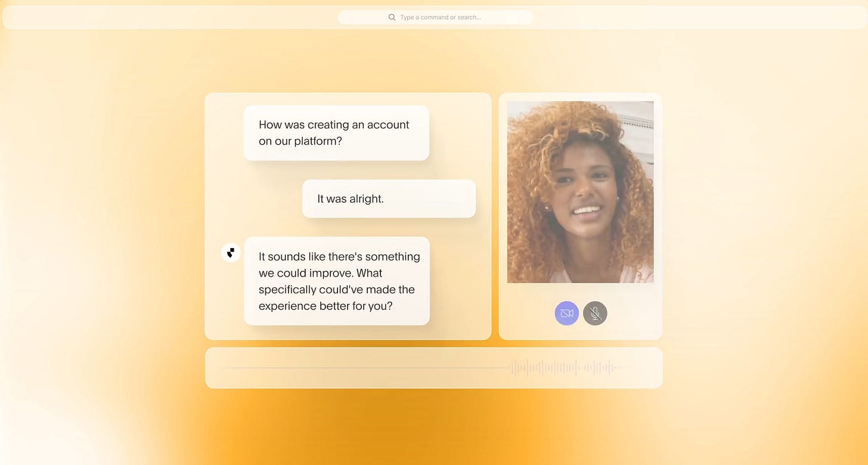
Task: Click the audio waveform bar
Action: coord(434,368)
